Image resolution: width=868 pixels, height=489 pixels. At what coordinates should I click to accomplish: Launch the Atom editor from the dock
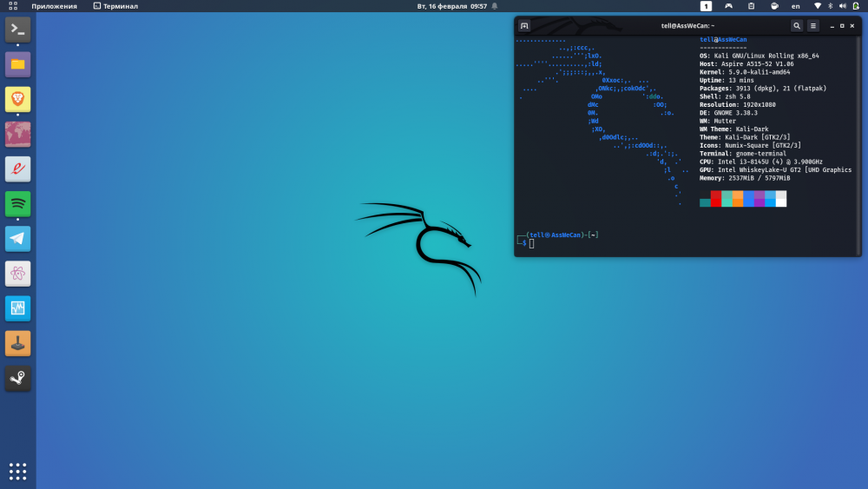pos(17,274)
